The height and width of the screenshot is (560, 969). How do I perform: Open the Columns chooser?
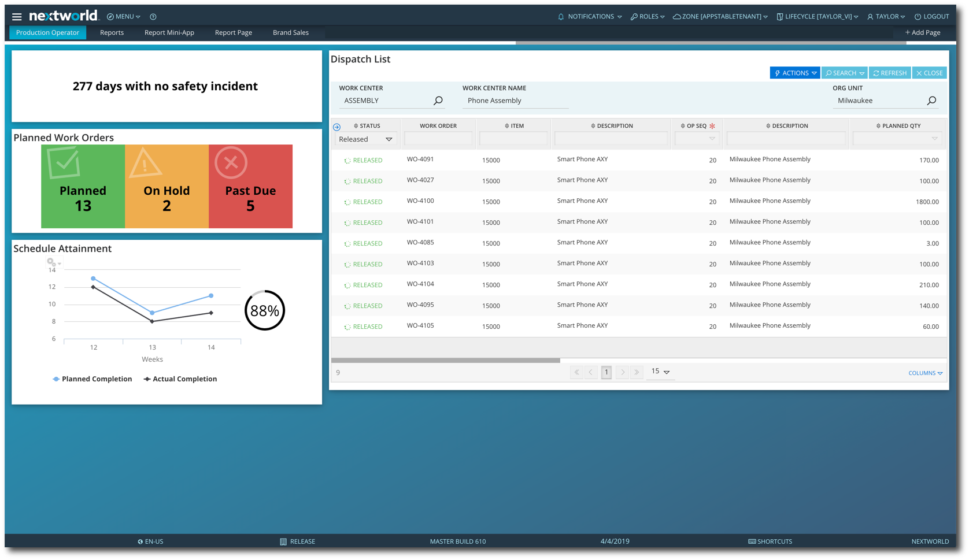coord(925,373)
